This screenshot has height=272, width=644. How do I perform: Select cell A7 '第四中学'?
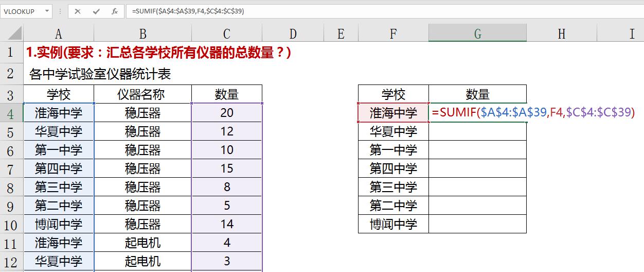tap(59, 168)
